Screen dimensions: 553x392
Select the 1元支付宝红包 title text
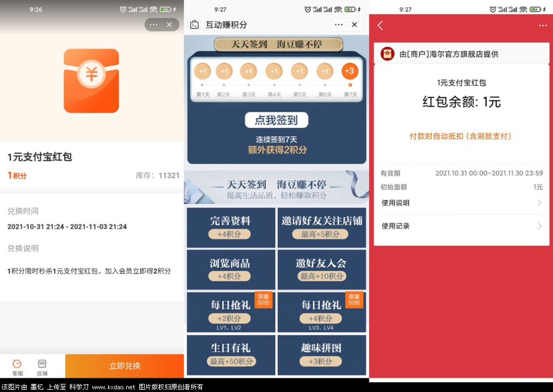pyautogui.click(x=40, y=157)
